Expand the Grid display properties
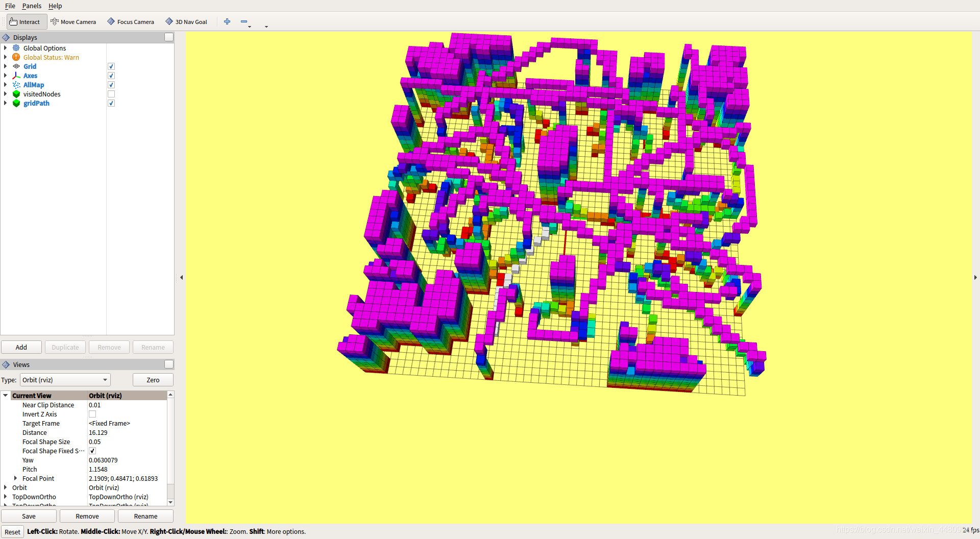Viewport: 980px width, 539px height. (6, 66)
